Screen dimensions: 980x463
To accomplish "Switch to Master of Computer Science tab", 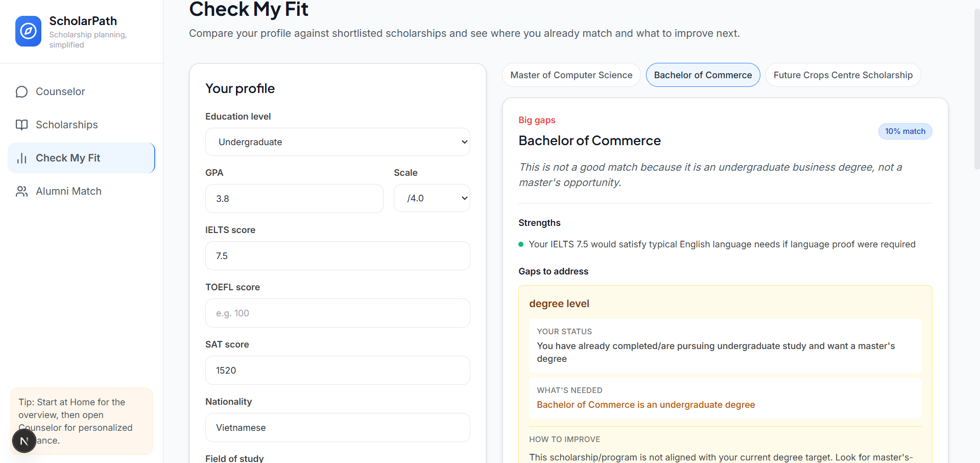I will (571, 75).
